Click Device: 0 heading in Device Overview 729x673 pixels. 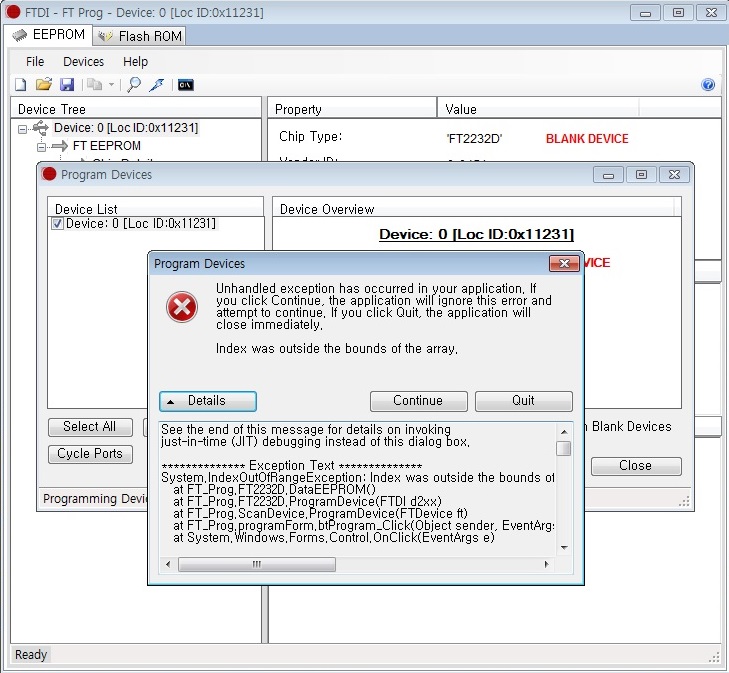point(477,234)
